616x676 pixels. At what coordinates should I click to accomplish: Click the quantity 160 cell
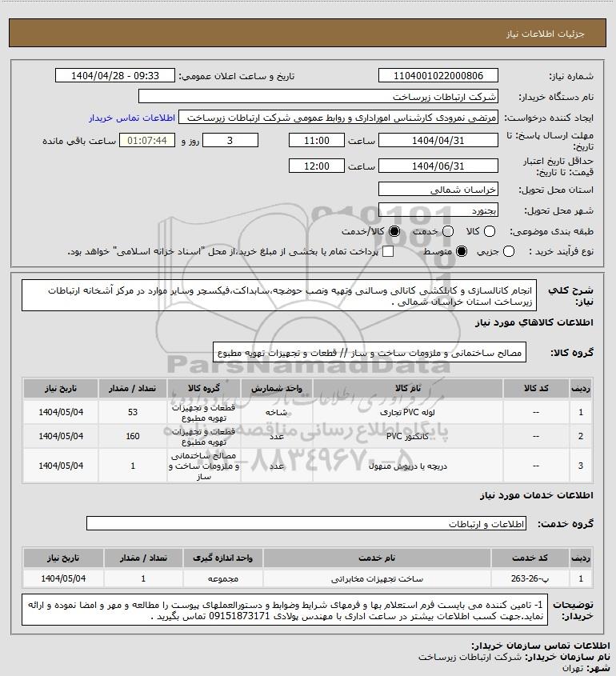coord(132,436)
